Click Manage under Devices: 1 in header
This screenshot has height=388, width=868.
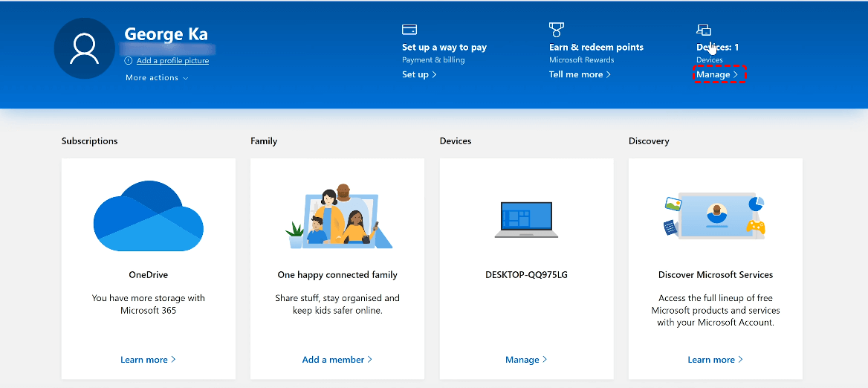[x=717, y=74]
